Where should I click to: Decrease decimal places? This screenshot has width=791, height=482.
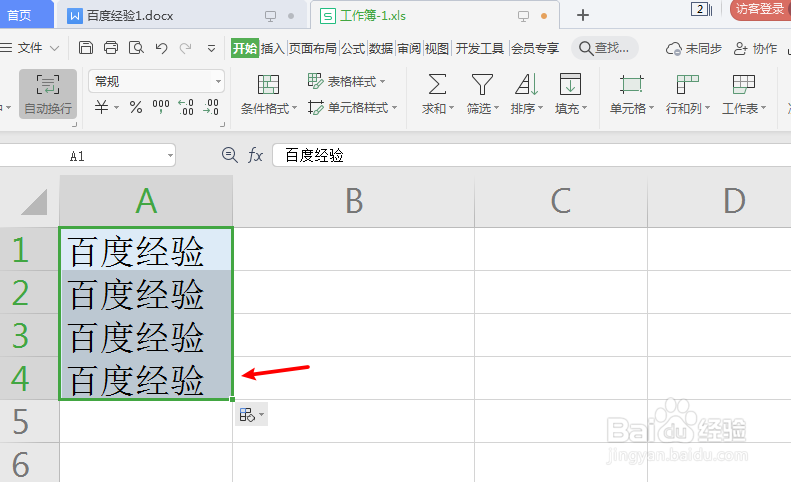[211, 107]
